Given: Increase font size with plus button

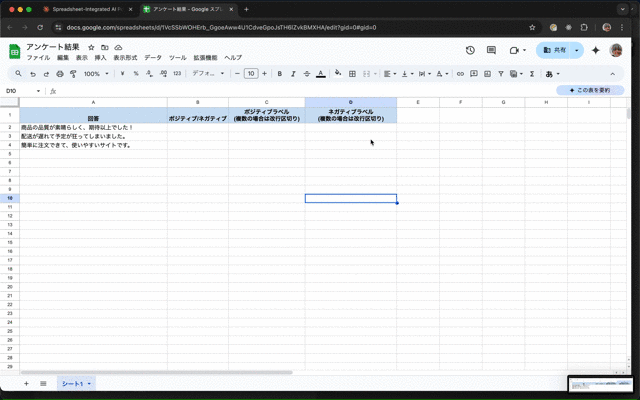Looking at the screenshot, I should pyautogui.click(x=264, y=74).
